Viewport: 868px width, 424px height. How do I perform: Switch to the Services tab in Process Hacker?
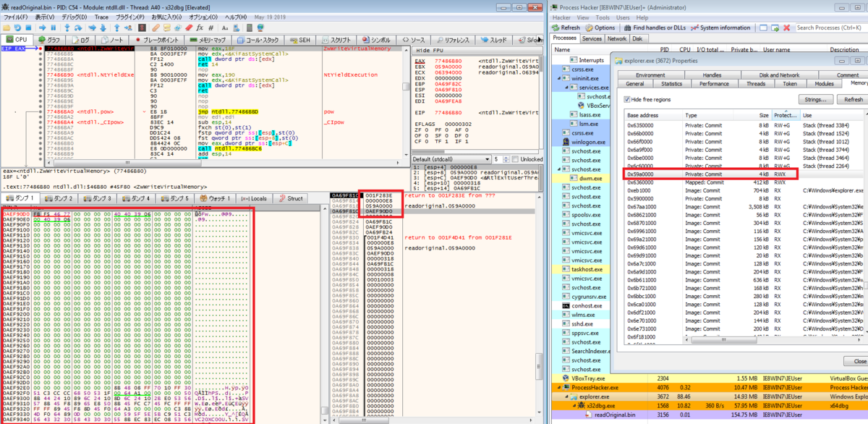click(x=592, y=38)
